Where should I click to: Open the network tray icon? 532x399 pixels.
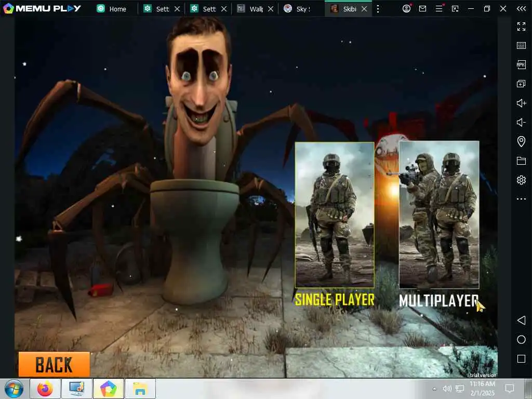coord(460,389)
